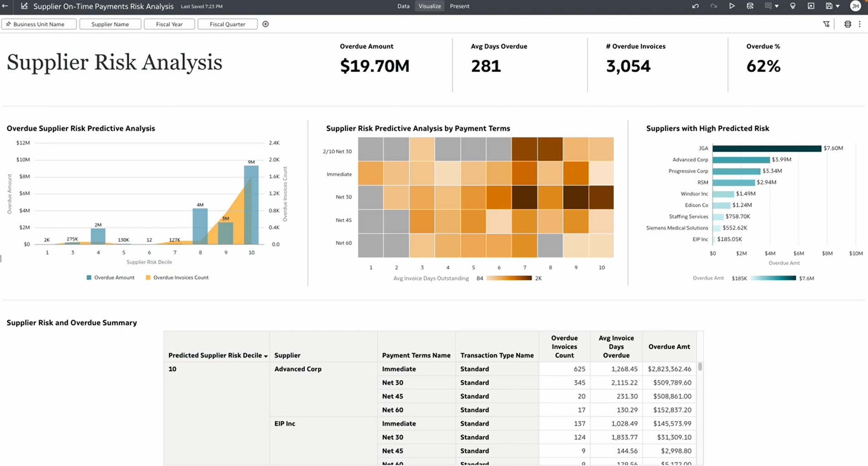The width and height of the screenshot is (868, 466).
Task: Open the Supplier Name filter
Action: point(110,24)
